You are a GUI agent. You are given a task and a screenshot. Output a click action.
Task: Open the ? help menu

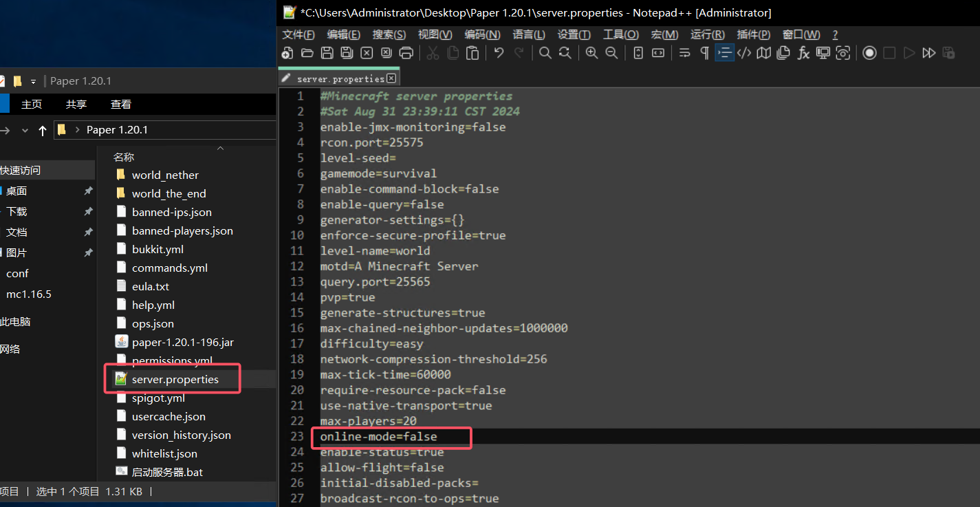[835, 34]
